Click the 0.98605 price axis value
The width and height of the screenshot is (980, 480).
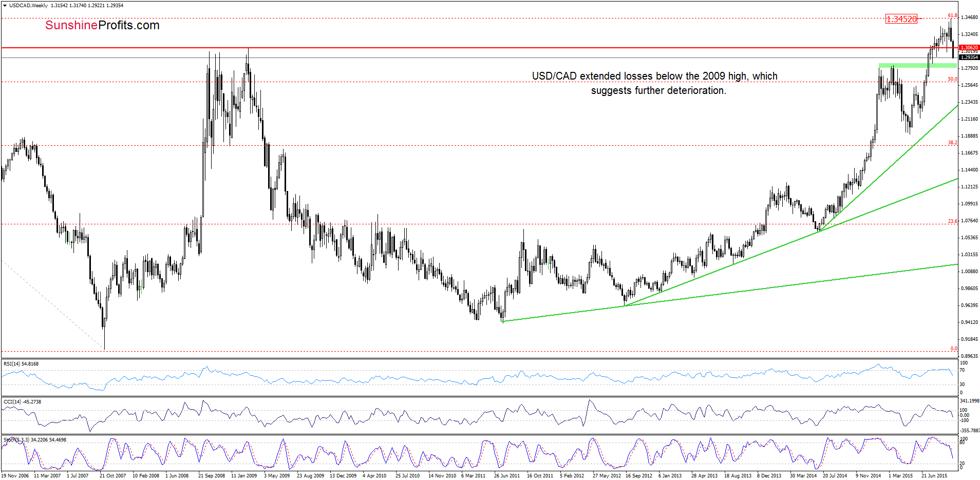[969, 289]
